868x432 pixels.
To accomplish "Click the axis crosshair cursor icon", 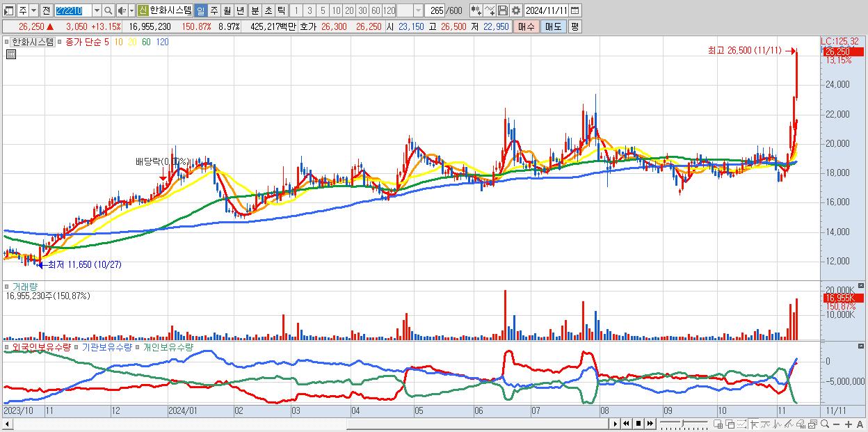I will [x=754, y=424].
